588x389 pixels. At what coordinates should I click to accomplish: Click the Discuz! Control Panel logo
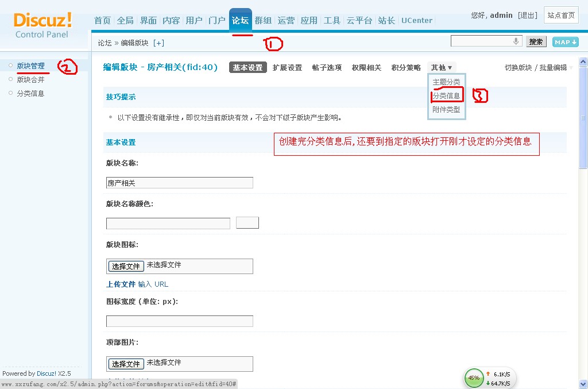point(42,25)
